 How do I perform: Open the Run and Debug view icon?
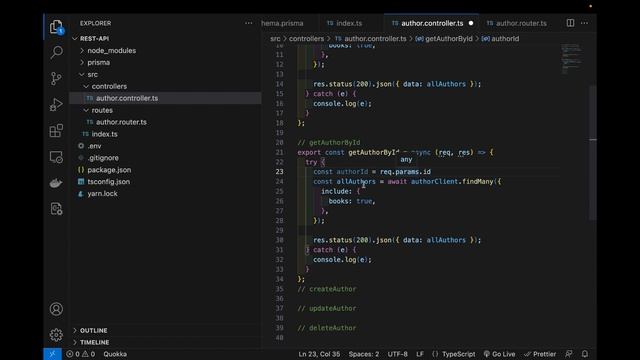56,104
